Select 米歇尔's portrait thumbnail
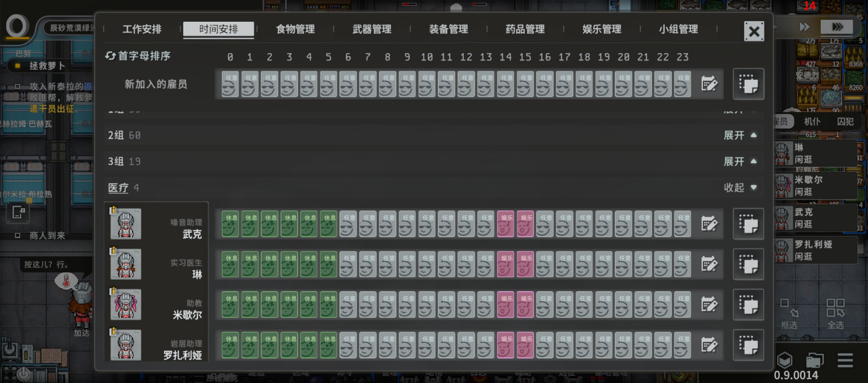Image resolution: width=868 pixels, height=383 pixels. pos(126,305)
